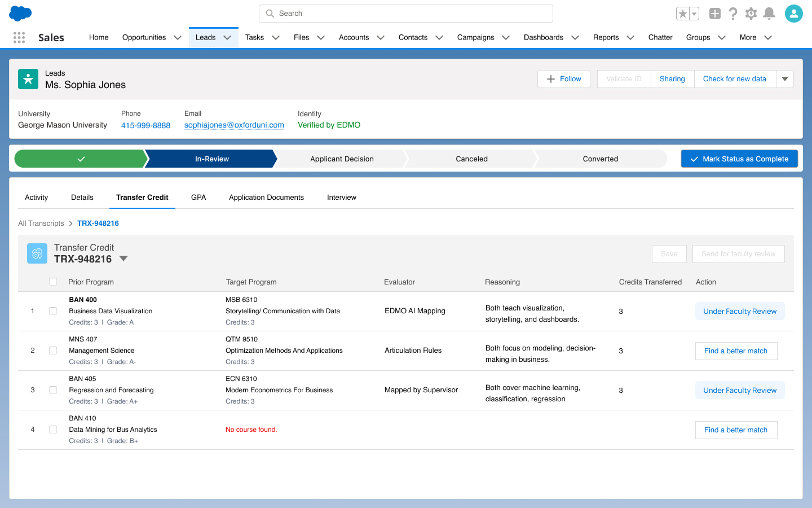
Task: Open the Application Documents tab
Action: (x=266, y=198)
